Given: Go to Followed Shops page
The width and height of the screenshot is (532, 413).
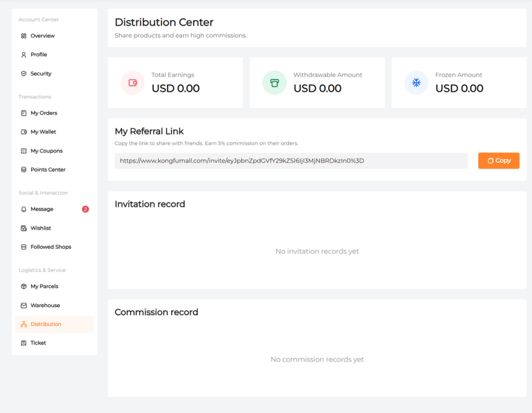Looking at the screenshot, I should 50,247.
